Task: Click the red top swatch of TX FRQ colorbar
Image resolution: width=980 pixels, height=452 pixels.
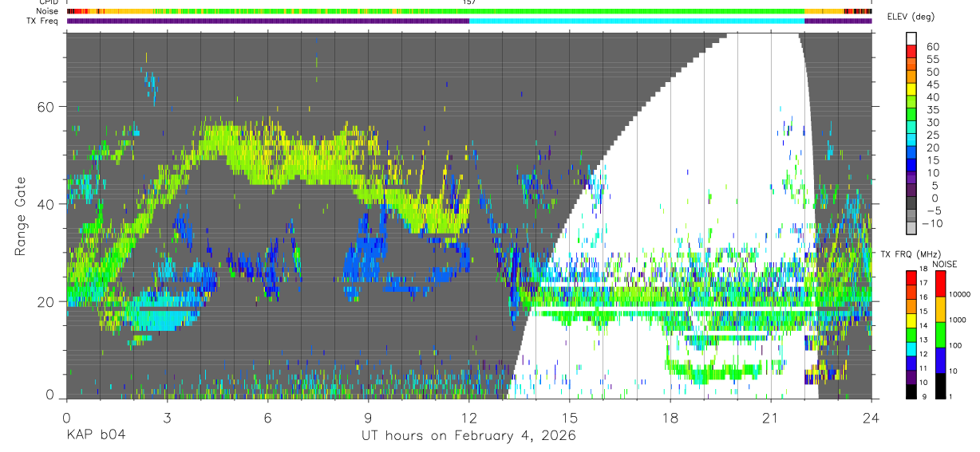Action: tap(910, 278)
